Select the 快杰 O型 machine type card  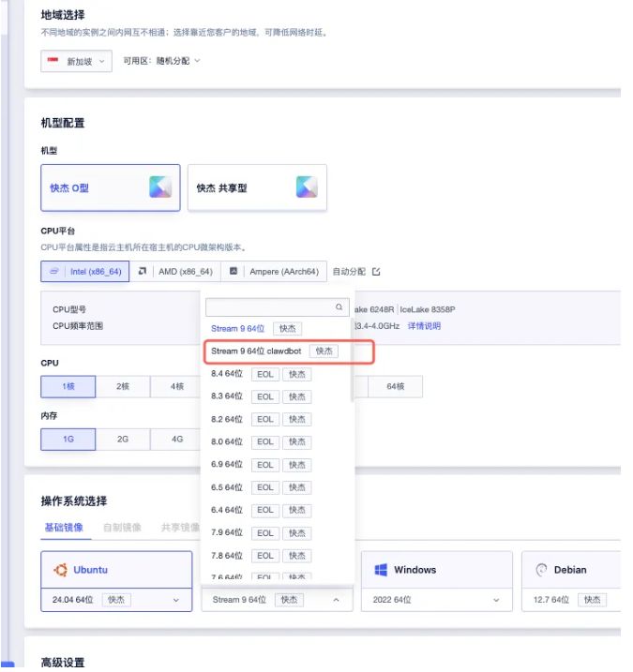(x=111, y=187)
